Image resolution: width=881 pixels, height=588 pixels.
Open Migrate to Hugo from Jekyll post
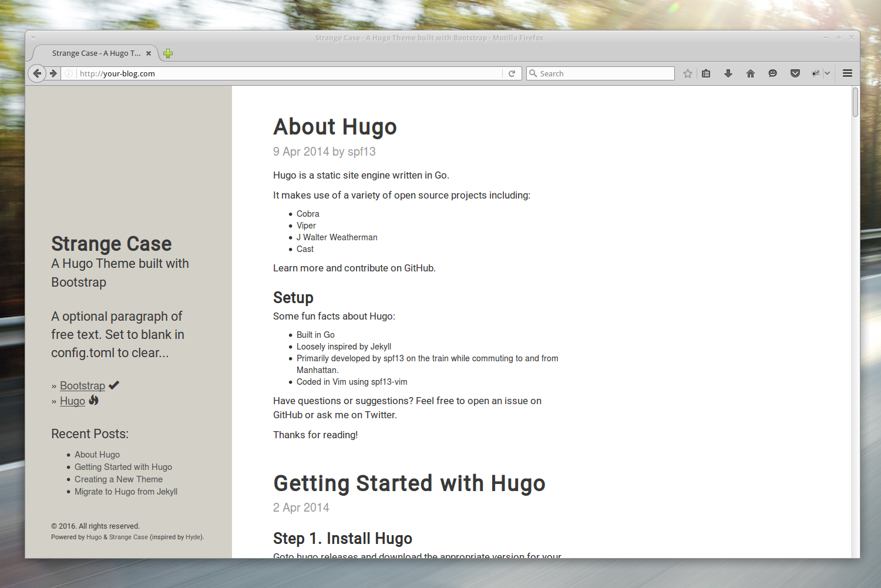pyautogui.click(x=126, y=492)
